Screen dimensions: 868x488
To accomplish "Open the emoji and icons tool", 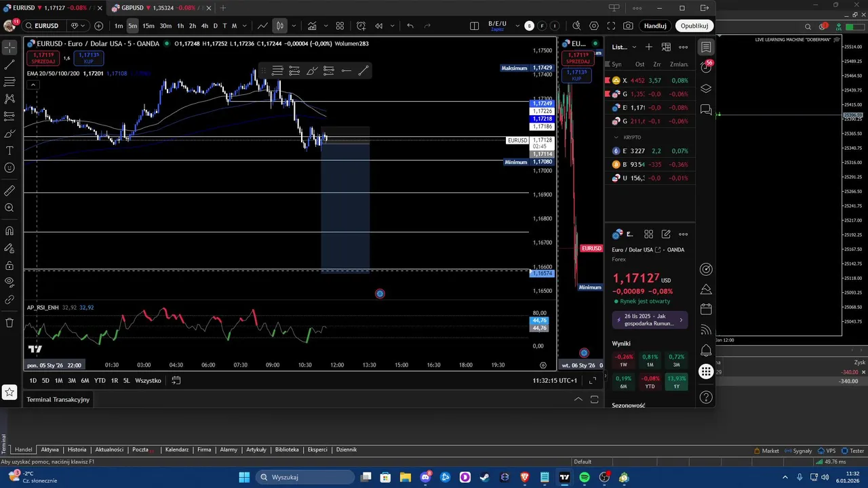I will point(9,168).
